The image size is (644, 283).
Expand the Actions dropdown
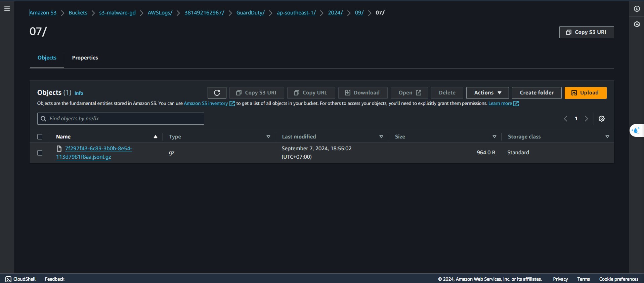click(x=487, y=93)
